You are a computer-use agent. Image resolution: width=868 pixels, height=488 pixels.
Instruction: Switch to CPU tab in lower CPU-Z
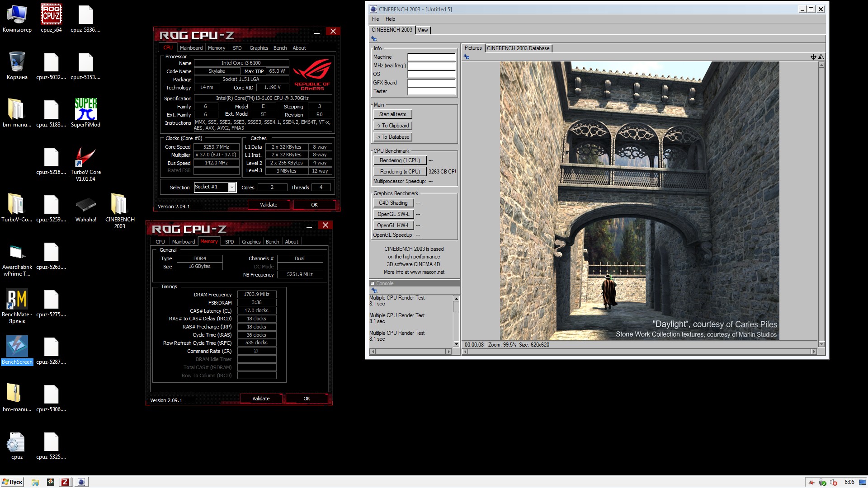coord(160,242)
